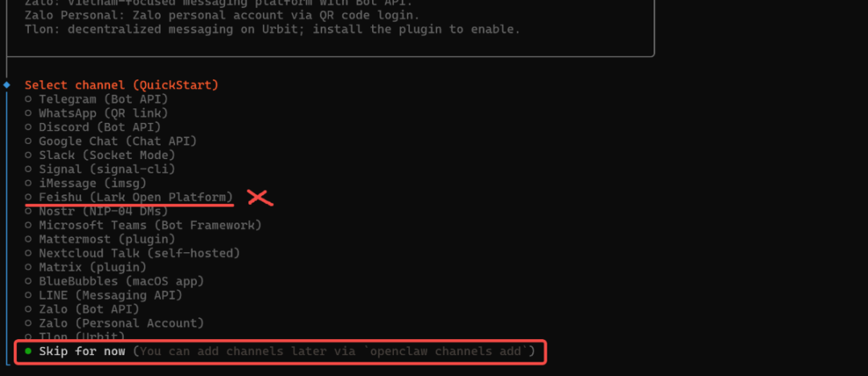The height and width of the screenshot is (376, 868).
Task: Click the blue diamond prompt marker
Action: pos(6,84)
